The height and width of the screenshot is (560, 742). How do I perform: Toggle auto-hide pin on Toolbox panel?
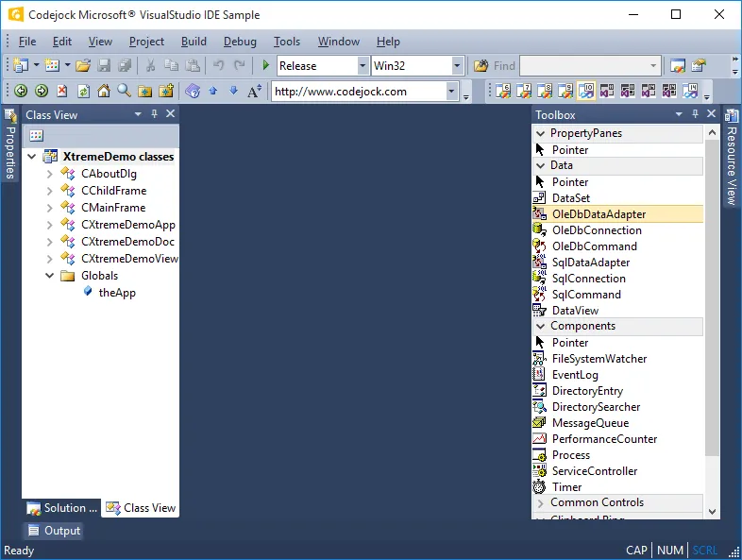pos(695,114)
